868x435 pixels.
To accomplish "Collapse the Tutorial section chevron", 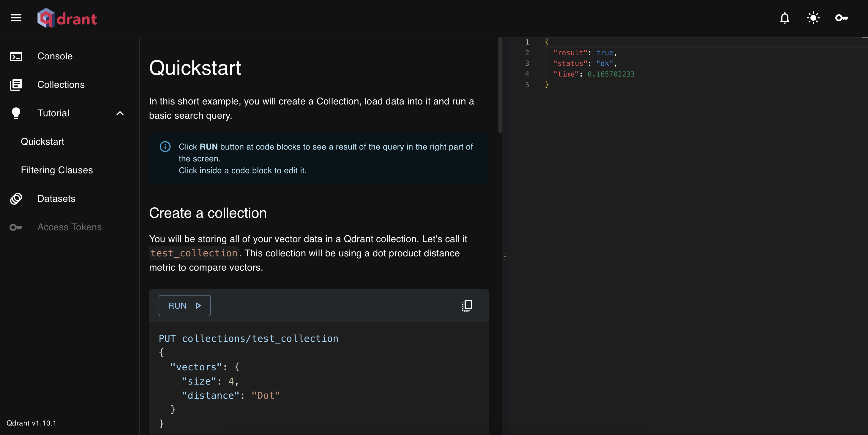I will coord(120,113).
